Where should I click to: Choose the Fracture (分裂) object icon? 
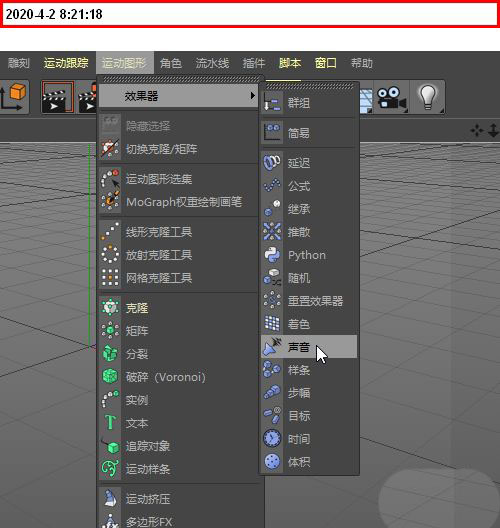tap(110, 354)
